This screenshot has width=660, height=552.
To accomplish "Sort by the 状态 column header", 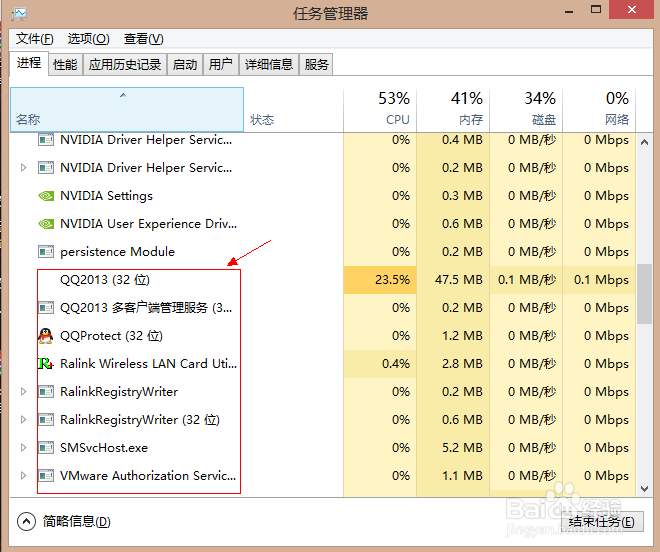I will (x=293, y=109).
